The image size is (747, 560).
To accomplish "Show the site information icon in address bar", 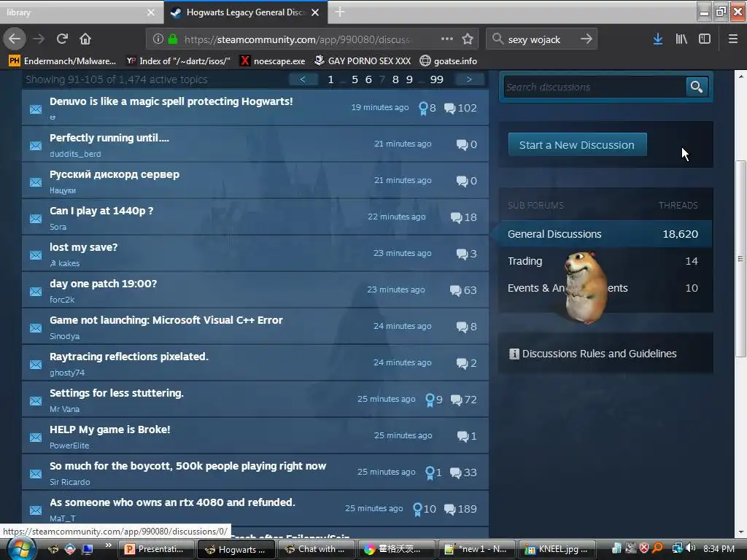I will (158, 39).
